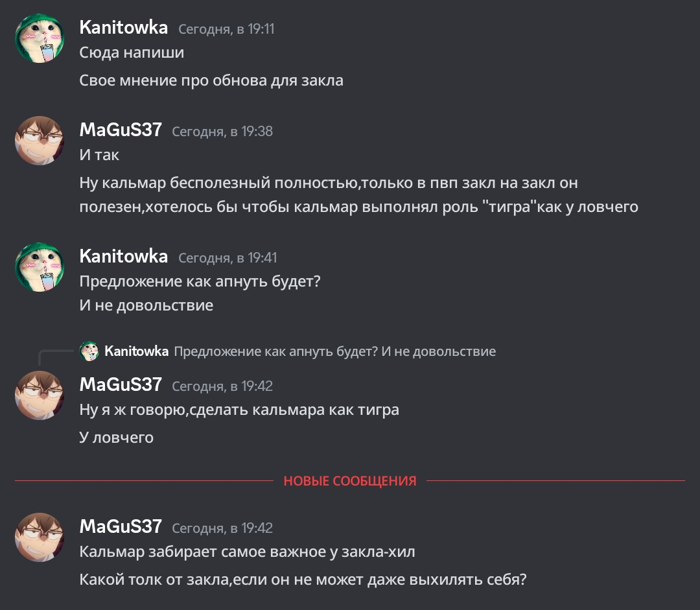Click the 'Сегодня, в 19:38' timestamp
Viewport: 700px width, 610px height.
tap(222, 132)
